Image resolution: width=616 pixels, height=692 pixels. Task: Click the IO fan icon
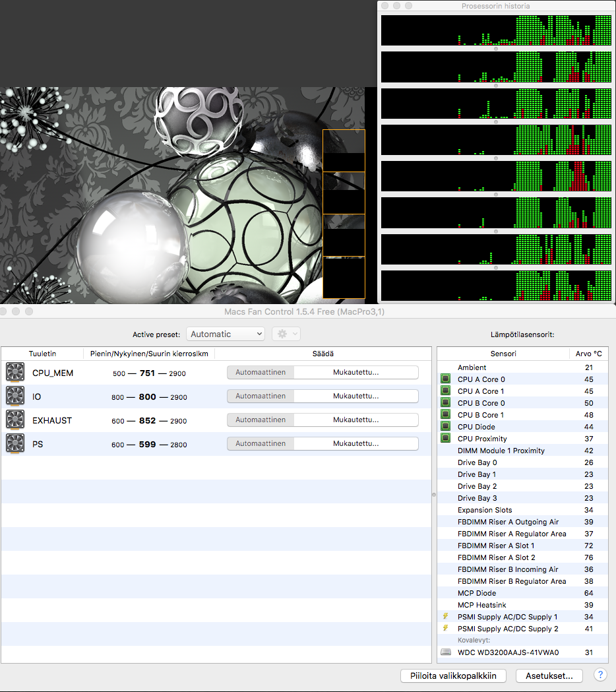pos(15,396)
